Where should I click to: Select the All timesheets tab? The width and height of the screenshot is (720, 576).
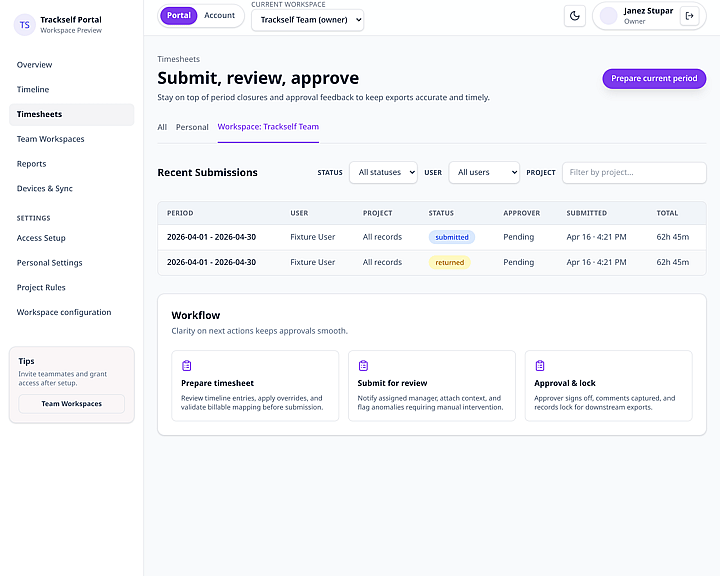pyautogui.click(x=162, y=127)
